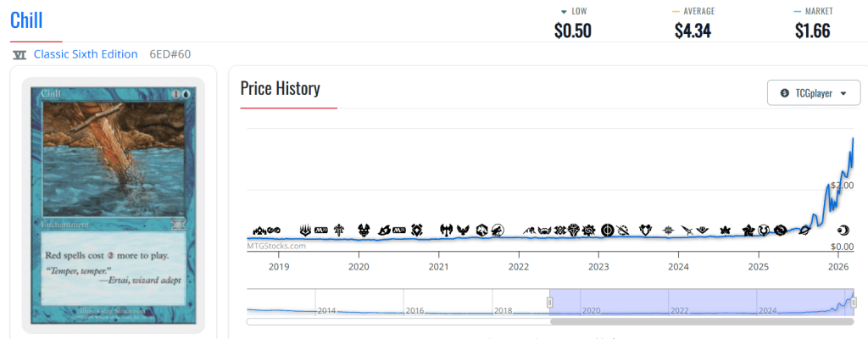The image size is (868, 339).
Task: Open the Classic Sixth Edition set link
Action: pos(86,54)
